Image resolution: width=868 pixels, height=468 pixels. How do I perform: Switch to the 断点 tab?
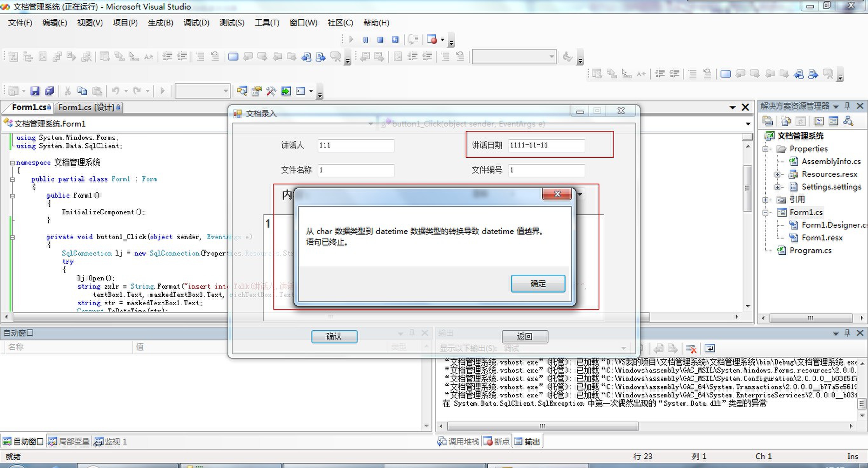[496, 441]
